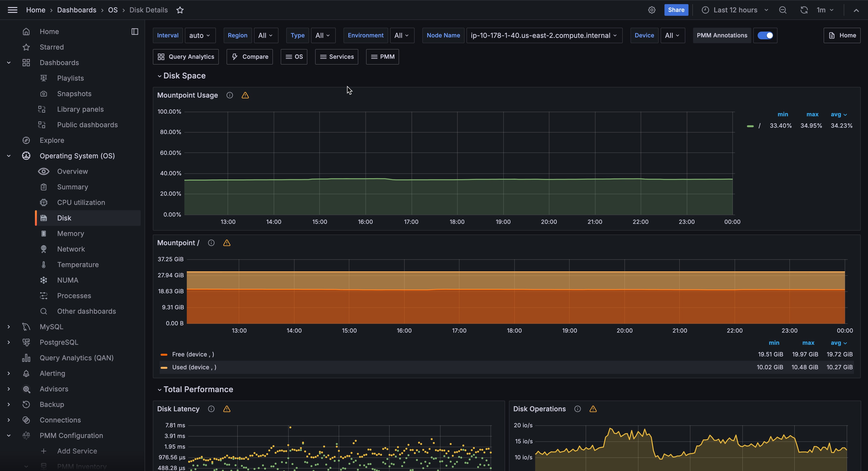The image size is (868, 471).
Task: Open Disk Operations panel info icon
Action: point(578,409)
